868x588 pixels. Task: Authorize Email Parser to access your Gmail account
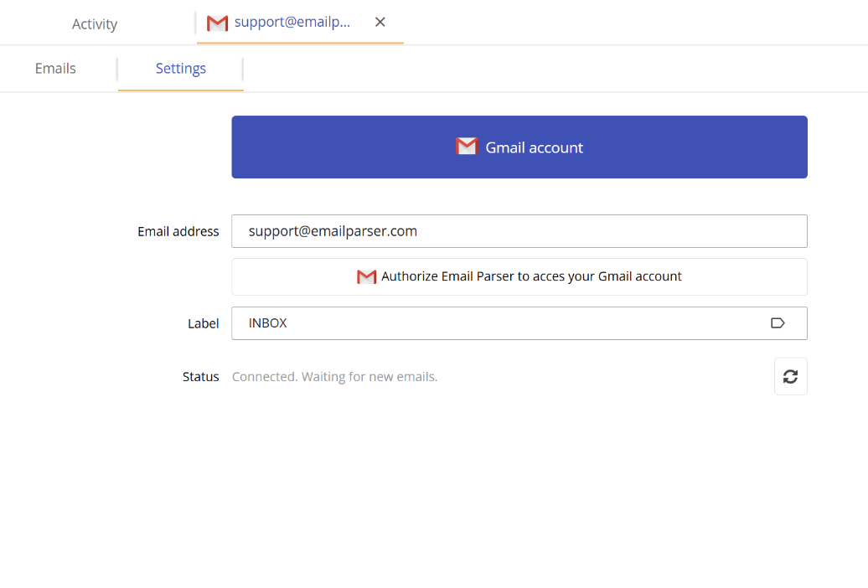(x=519, y=276)
